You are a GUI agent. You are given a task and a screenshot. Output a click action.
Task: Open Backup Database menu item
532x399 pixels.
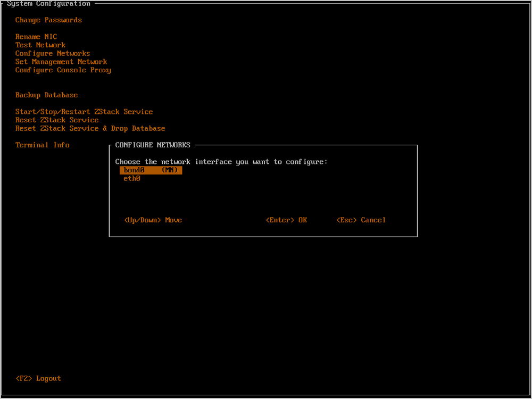pyautogui.click(x=46, y=95)
